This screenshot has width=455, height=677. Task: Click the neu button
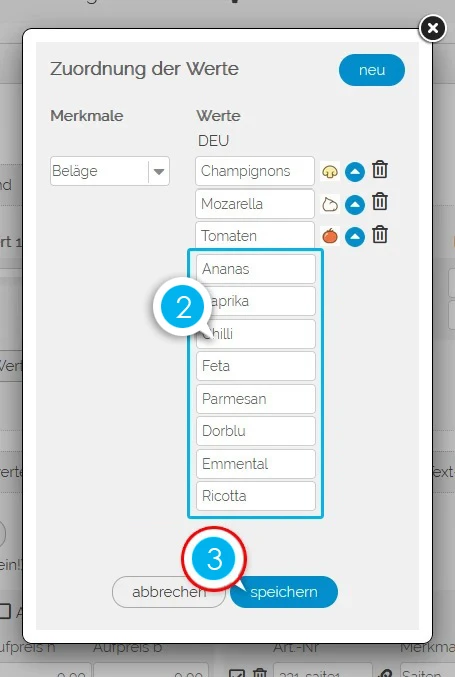(x=372, y=70)
